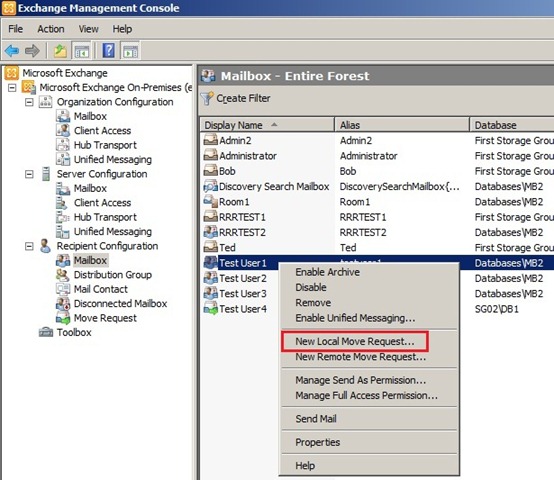
Task: Click the SG02\DB1 database cell
Action: click(497, 309)
